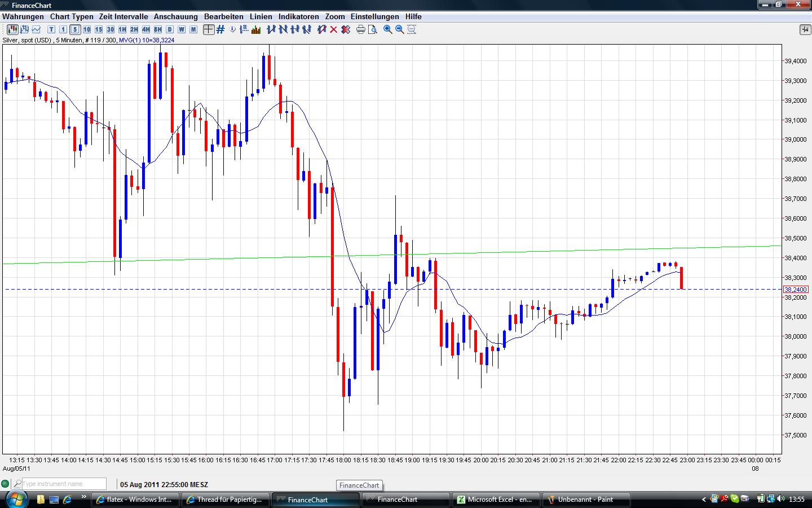Switch to Thread für Papiertig... taskbar button
Viewport: 812px width, 508px height.
225,500
